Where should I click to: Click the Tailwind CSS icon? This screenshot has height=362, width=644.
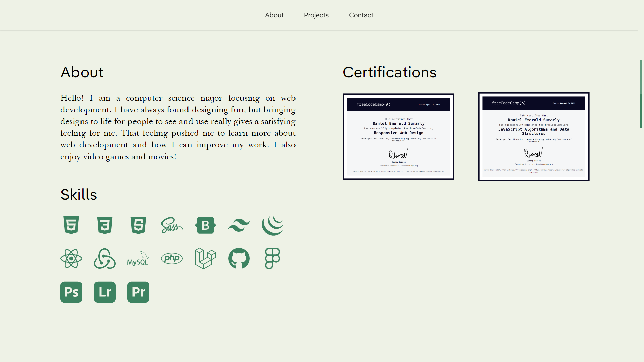(239, 225)
